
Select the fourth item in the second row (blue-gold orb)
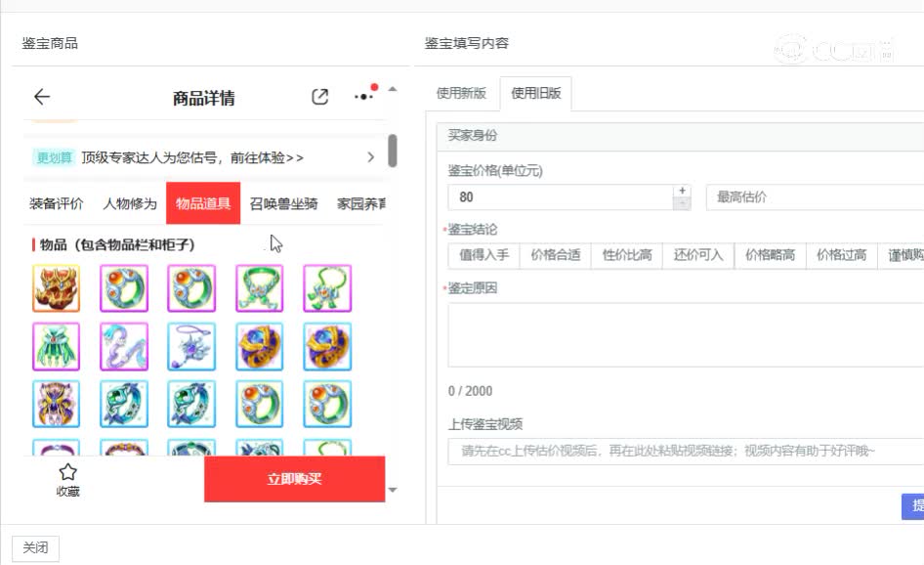tap(259, 346)
